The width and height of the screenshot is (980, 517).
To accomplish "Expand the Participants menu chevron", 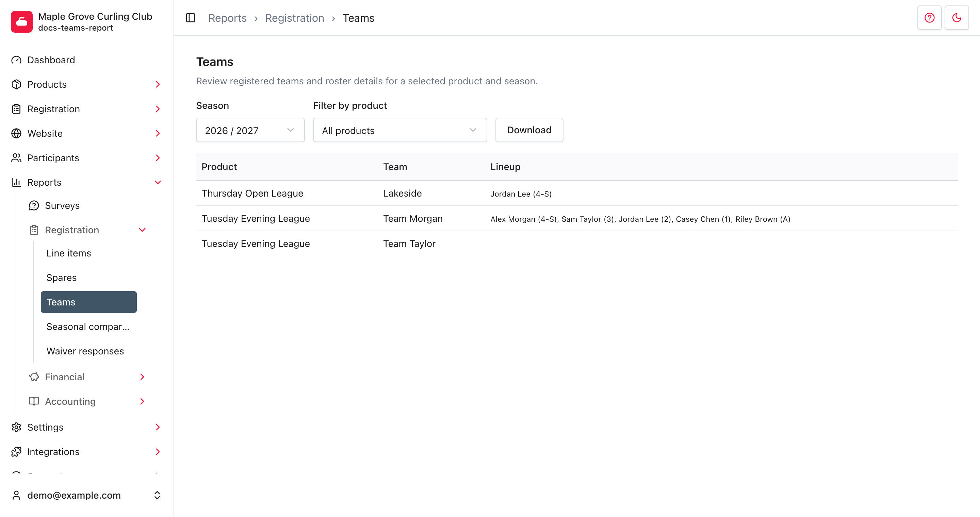I will click(158, 158).
